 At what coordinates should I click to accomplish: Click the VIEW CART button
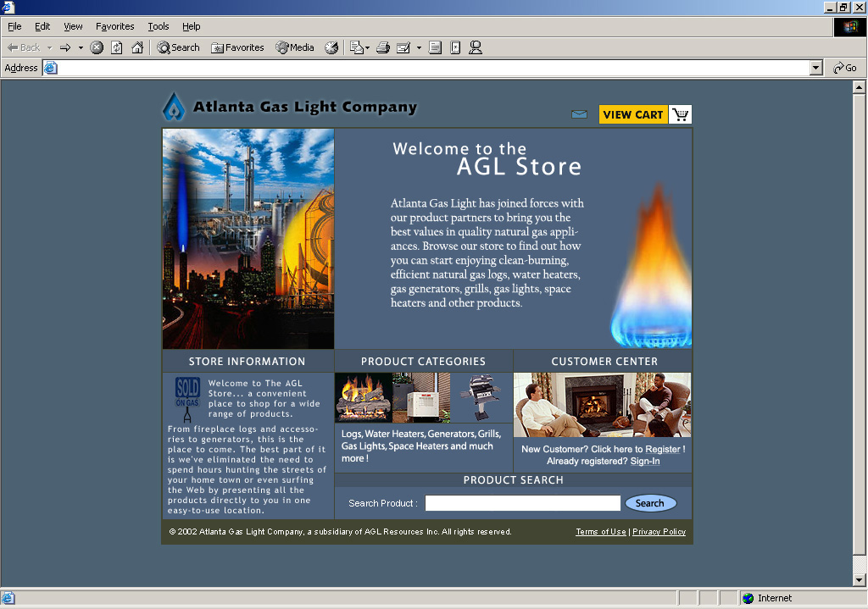[633, 114]
